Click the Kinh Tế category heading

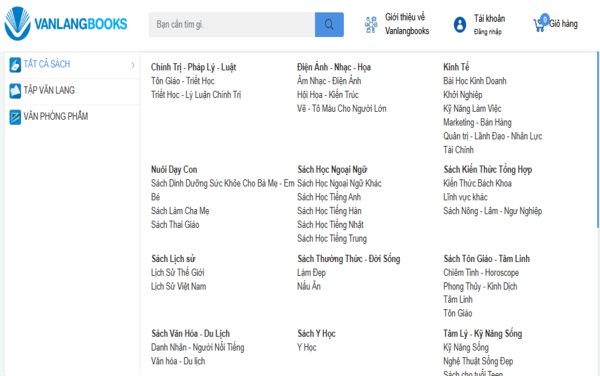tap(456, 67)
